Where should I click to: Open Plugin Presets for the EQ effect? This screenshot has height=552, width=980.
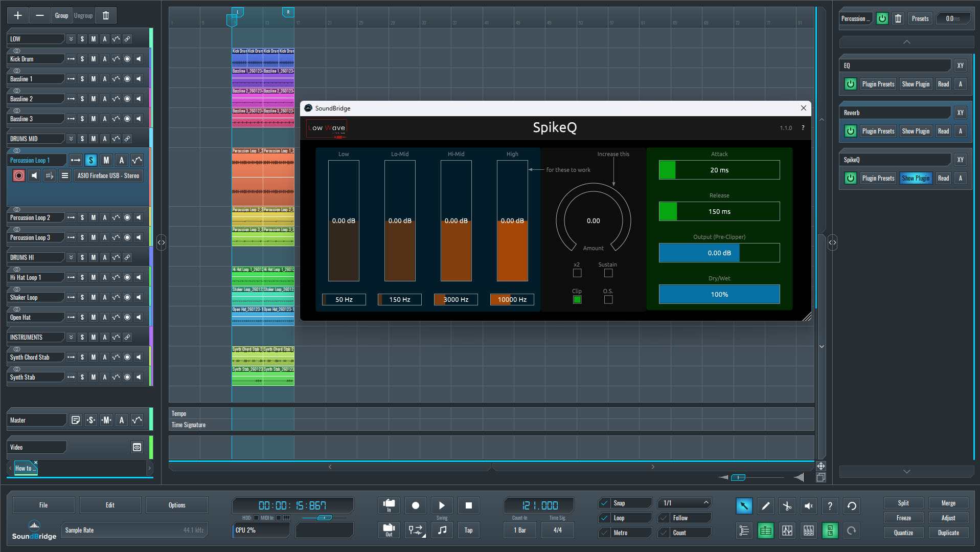point(878,84)
